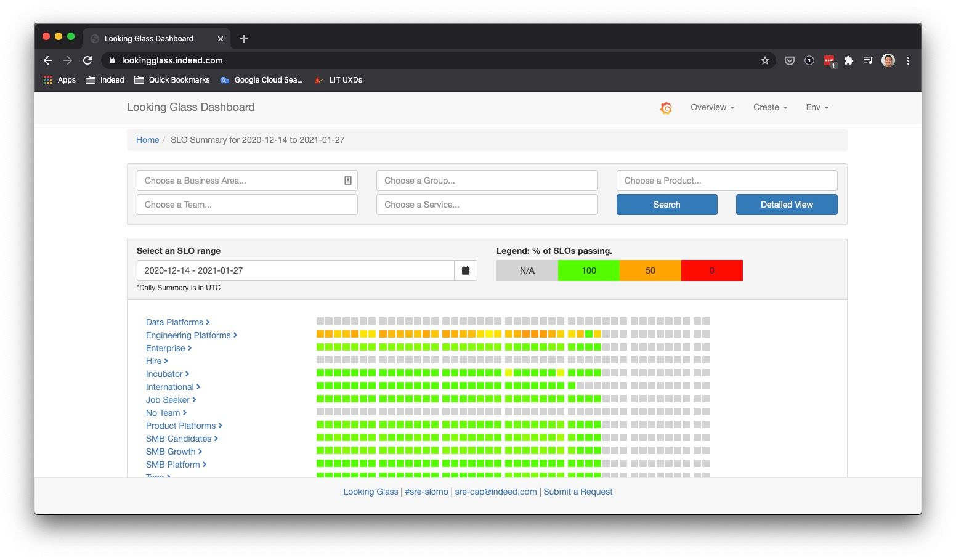Select the Looking Glass Dashboard browser tab
The height and width of the screenshot is (560, 956).
tap(156, 39)
